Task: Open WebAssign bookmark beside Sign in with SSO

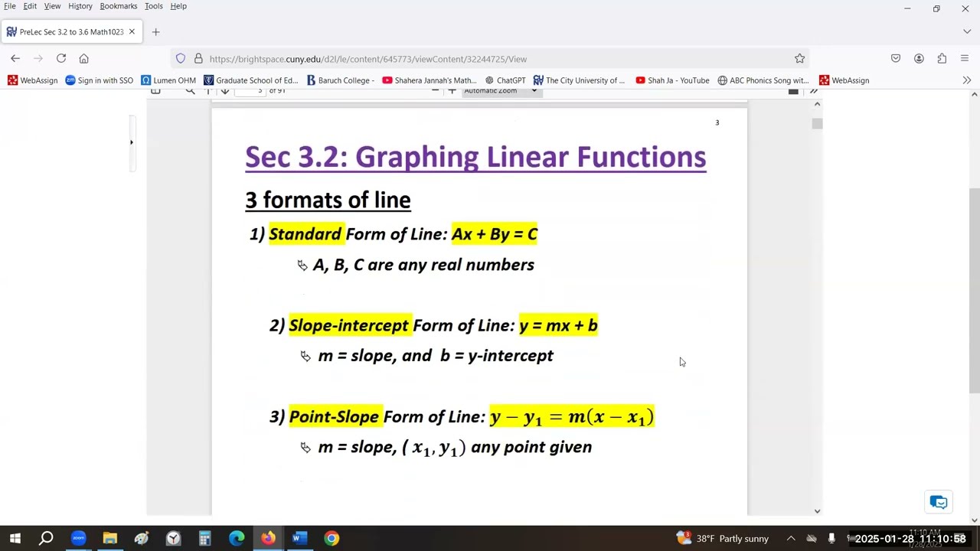Action: 33,80
